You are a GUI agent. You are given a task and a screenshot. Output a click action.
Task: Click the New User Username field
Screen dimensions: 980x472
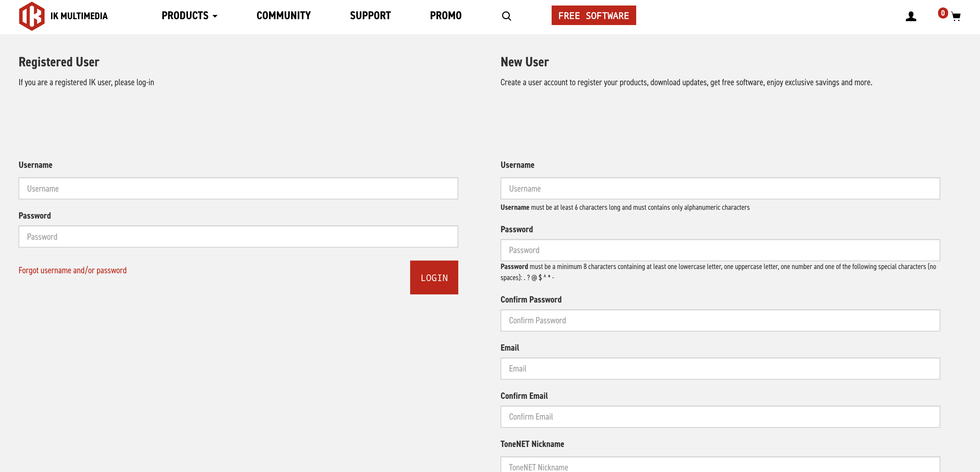click(720, 188)
